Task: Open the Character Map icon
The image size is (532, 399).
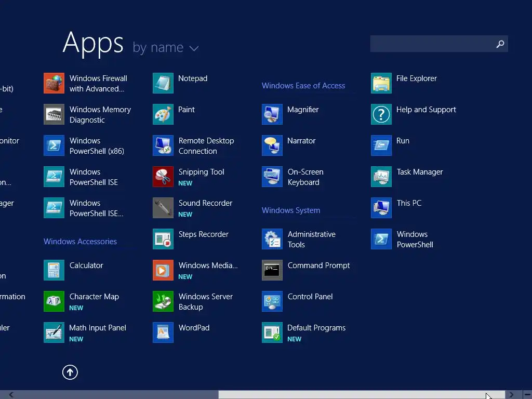Action: click(54, 302)
